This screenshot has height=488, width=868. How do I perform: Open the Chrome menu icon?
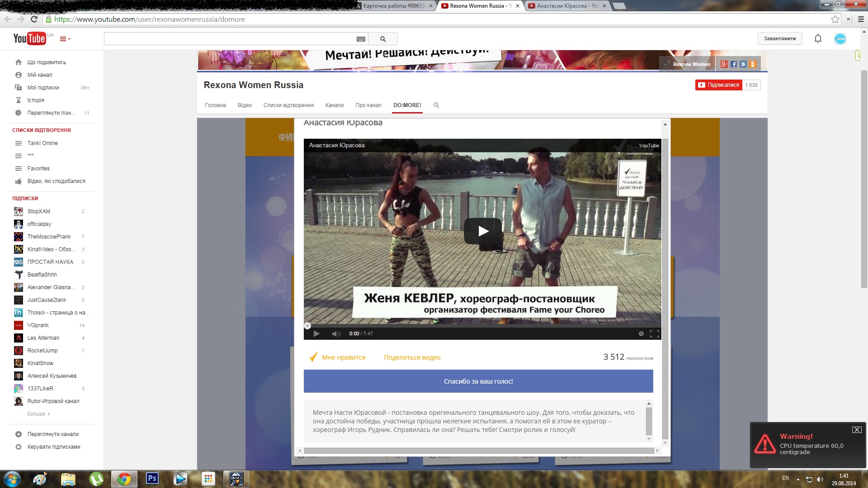tap(861, 19)
